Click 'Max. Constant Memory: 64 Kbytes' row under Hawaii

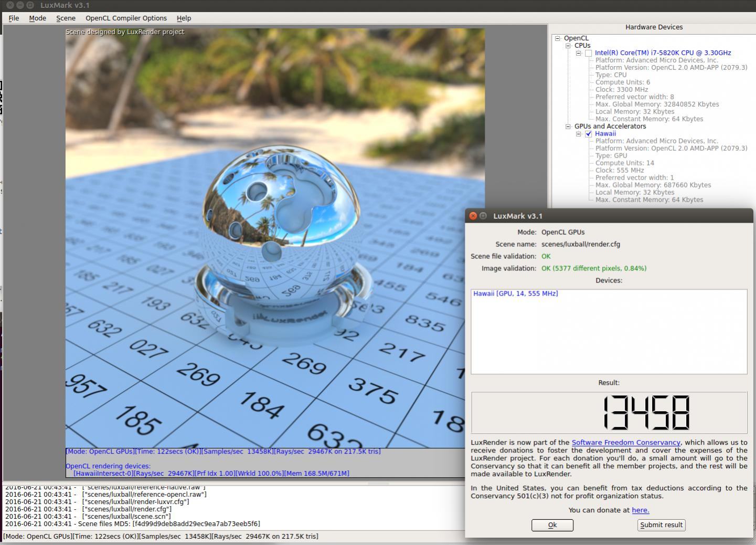pos(649,200)
